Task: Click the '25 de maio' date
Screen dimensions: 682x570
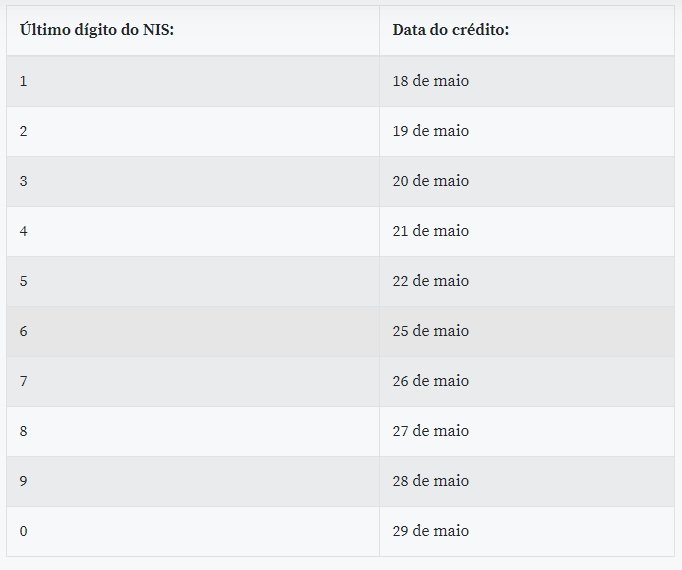Action: click(x=431, y=331)
